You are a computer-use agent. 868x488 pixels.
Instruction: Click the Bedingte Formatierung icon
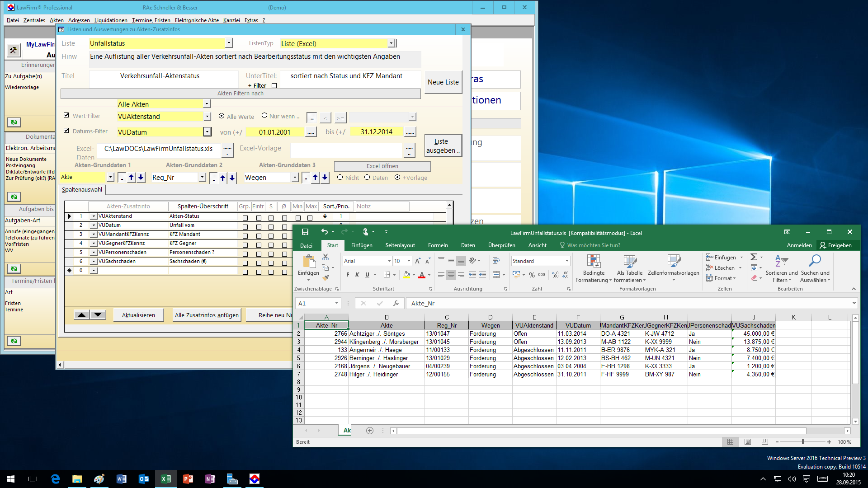(593, 269)
